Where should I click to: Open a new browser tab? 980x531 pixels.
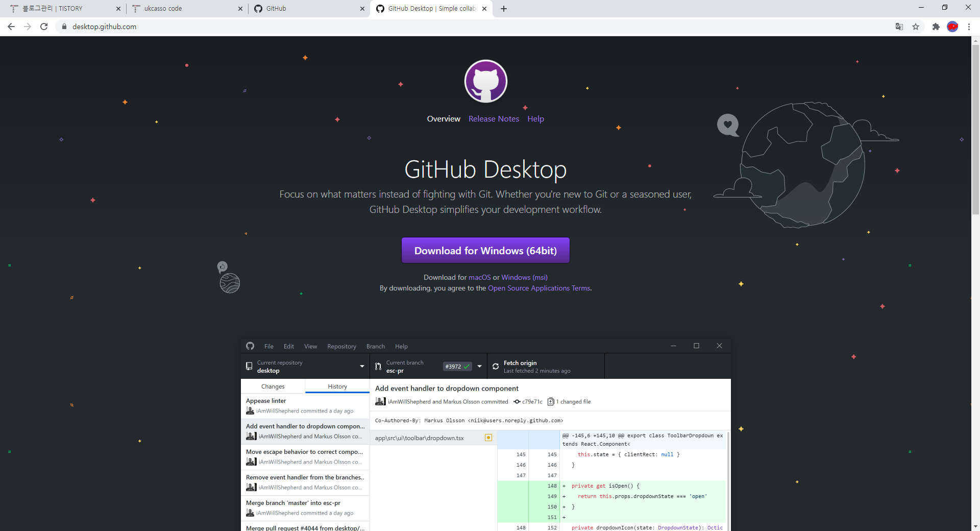tap(504, 9)
